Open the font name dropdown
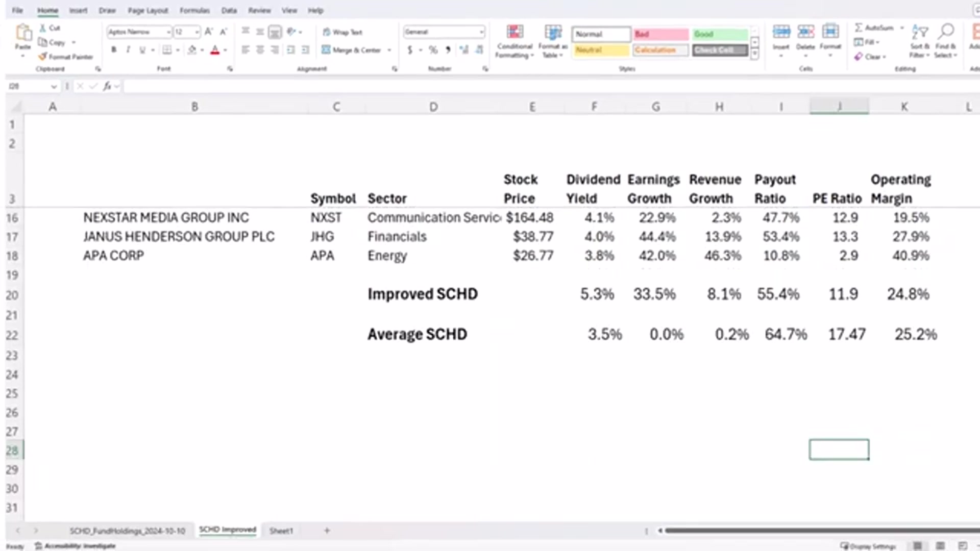Viewport: 980px width, 551px height. click(x=168, y=32)
